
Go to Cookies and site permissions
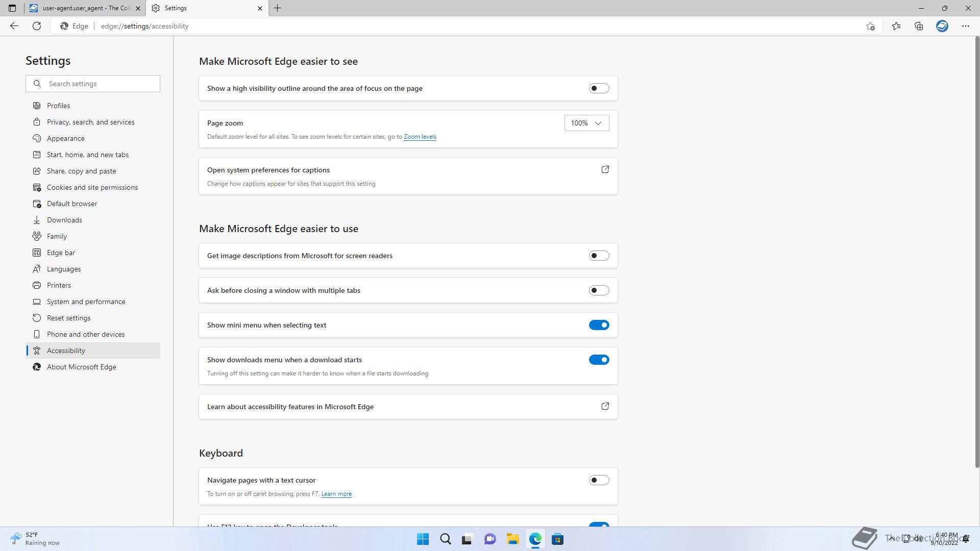click(x=93, y=187)
